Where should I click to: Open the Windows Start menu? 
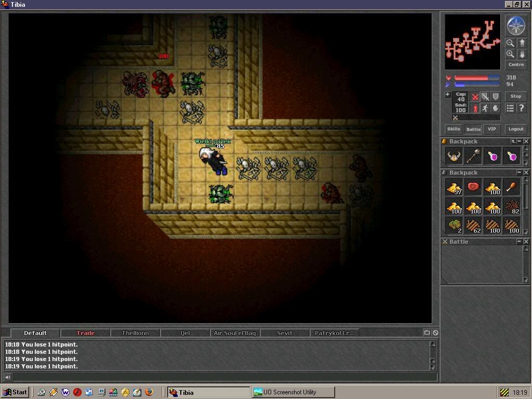point(15,392)
